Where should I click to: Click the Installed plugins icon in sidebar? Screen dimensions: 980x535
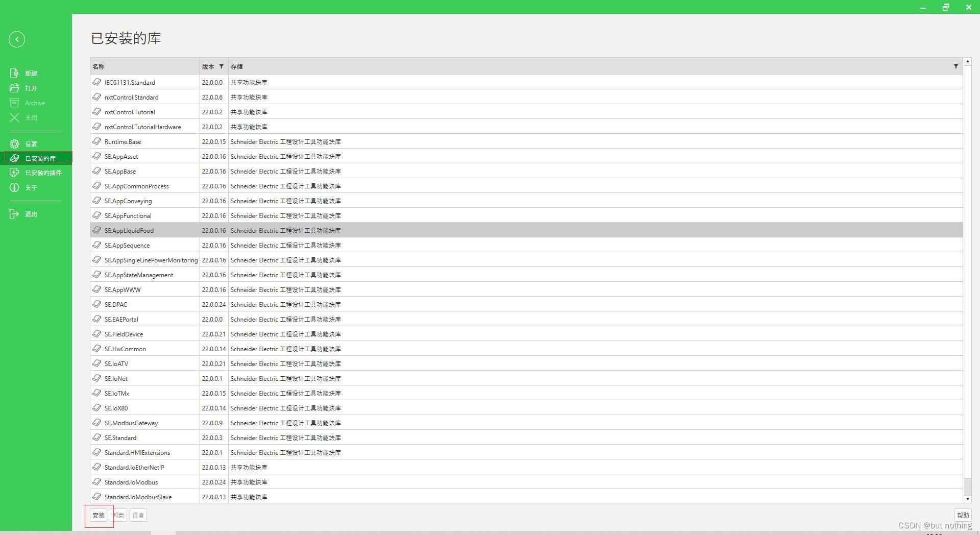pyautogui.click(x=14, y=173)
